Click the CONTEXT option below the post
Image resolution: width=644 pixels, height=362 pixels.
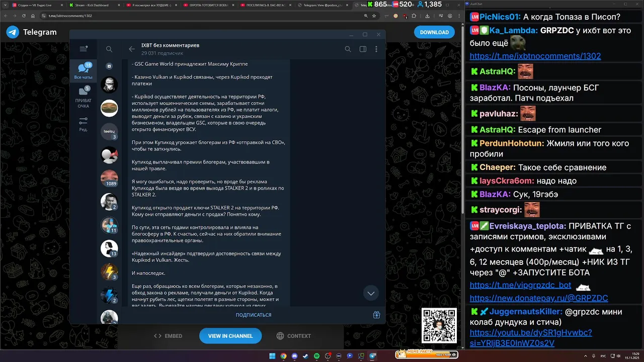point(294,336)
